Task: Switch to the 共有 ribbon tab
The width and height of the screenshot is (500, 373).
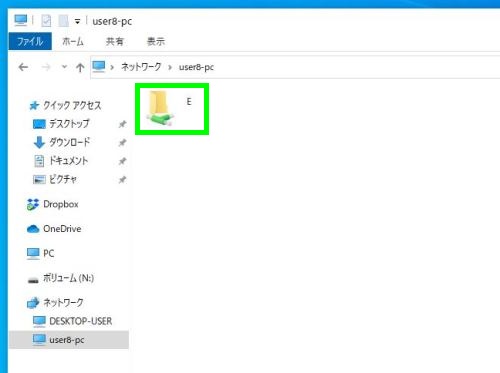Action: (115, 41)
